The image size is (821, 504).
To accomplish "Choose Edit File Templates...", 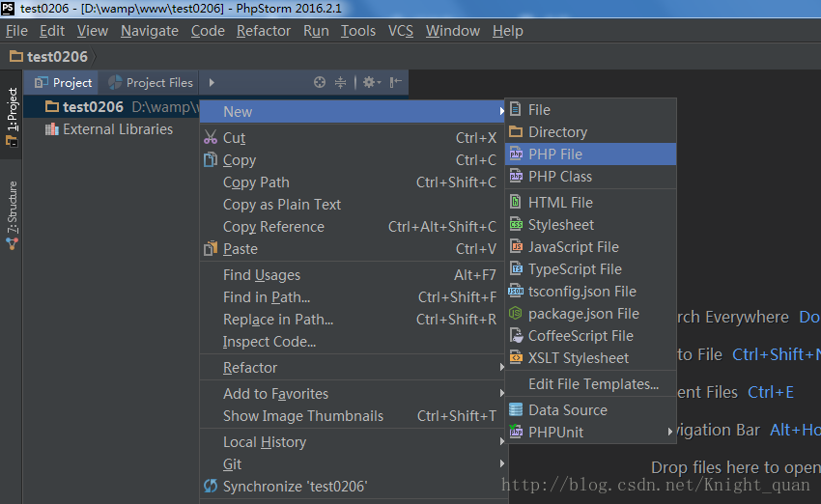I will pyautogui.click(x=590, y=383).
